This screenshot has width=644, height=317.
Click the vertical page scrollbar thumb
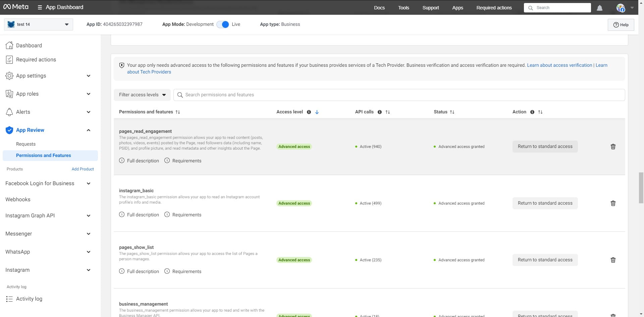tap(641, 188)
